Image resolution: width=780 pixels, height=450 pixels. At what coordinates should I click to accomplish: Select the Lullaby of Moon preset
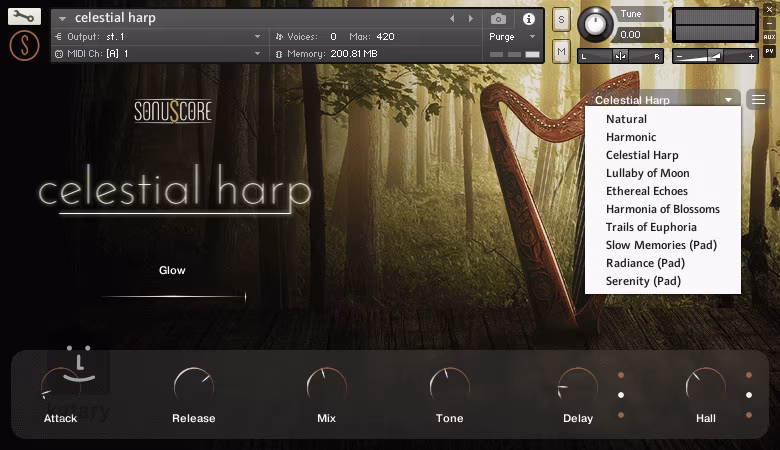[x=647, y=173]
